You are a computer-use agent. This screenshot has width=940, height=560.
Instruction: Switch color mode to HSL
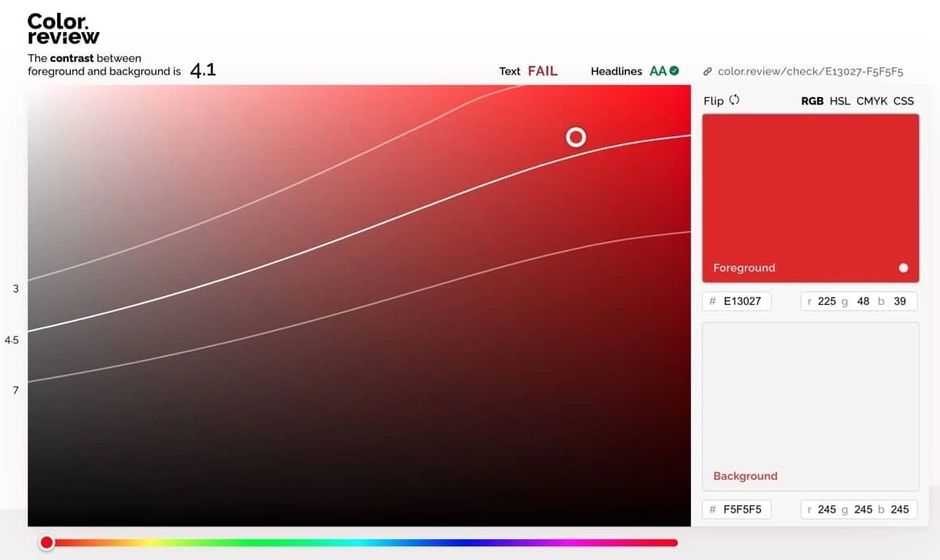[x=840, y=101]
